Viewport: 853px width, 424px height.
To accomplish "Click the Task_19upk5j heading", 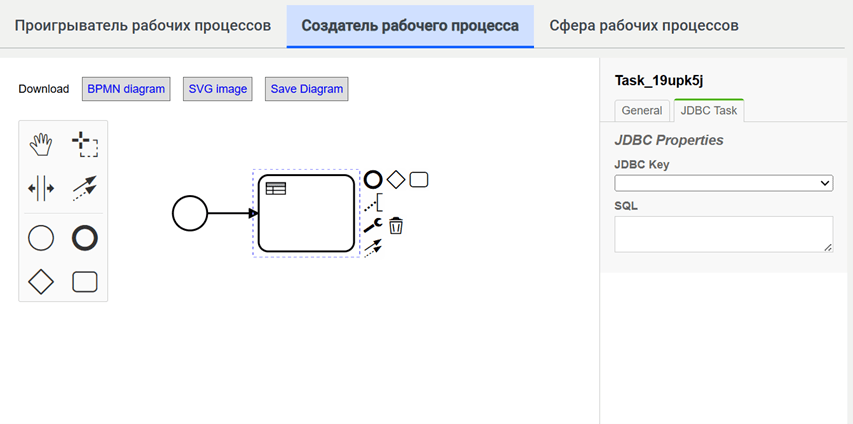I will point(659,81).
